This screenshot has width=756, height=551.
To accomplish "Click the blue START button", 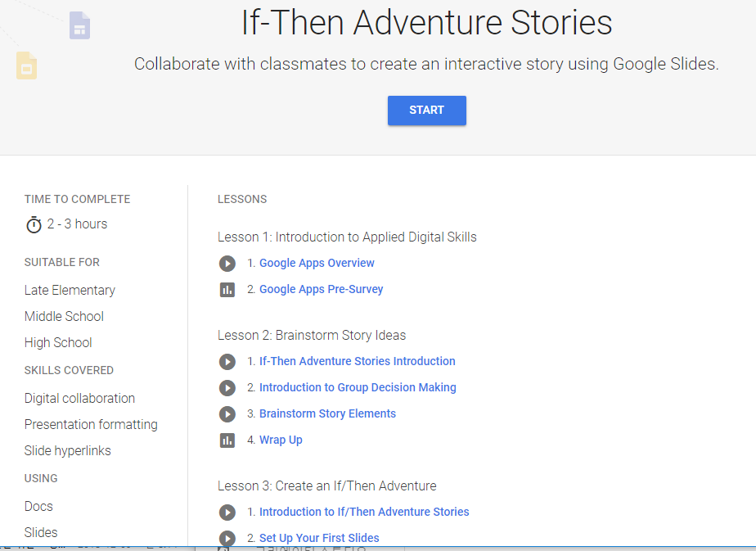I will (427, 111).
